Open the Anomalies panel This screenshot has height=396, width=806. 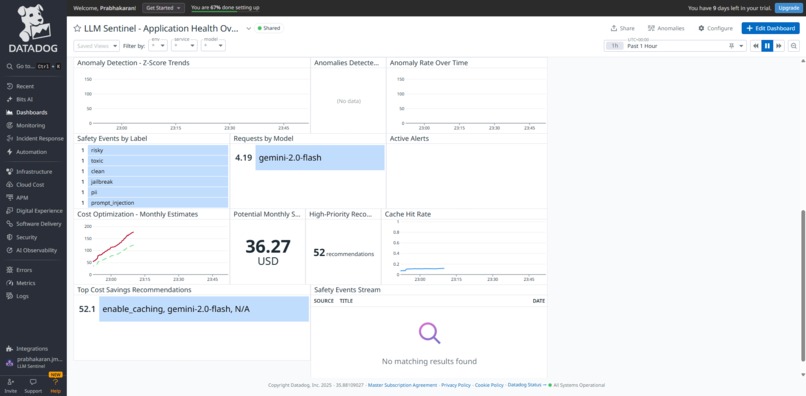tap(666, 28)
